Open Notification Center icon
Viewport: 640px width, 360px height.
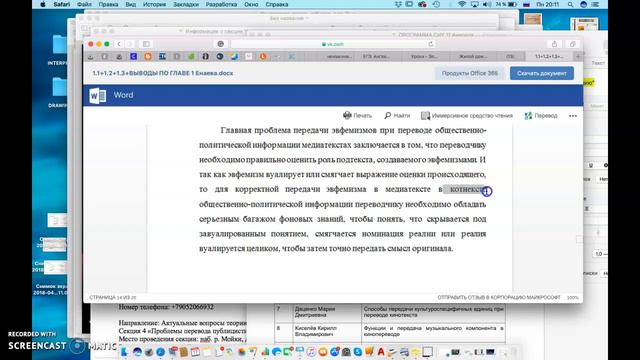596,4
